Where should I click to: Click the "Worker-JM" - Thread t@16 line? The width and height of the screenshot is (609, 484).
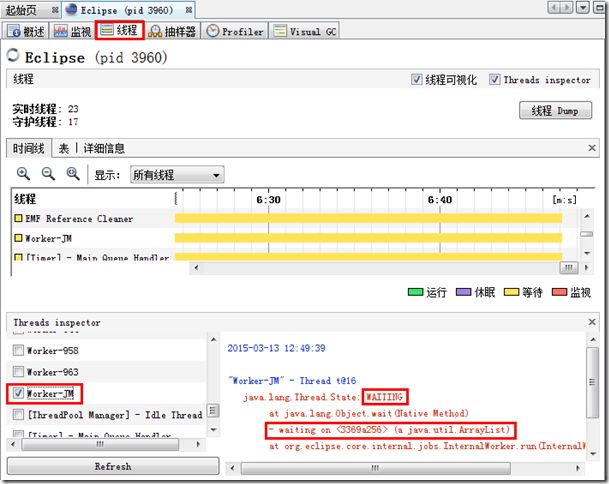(x=292, y=380)
